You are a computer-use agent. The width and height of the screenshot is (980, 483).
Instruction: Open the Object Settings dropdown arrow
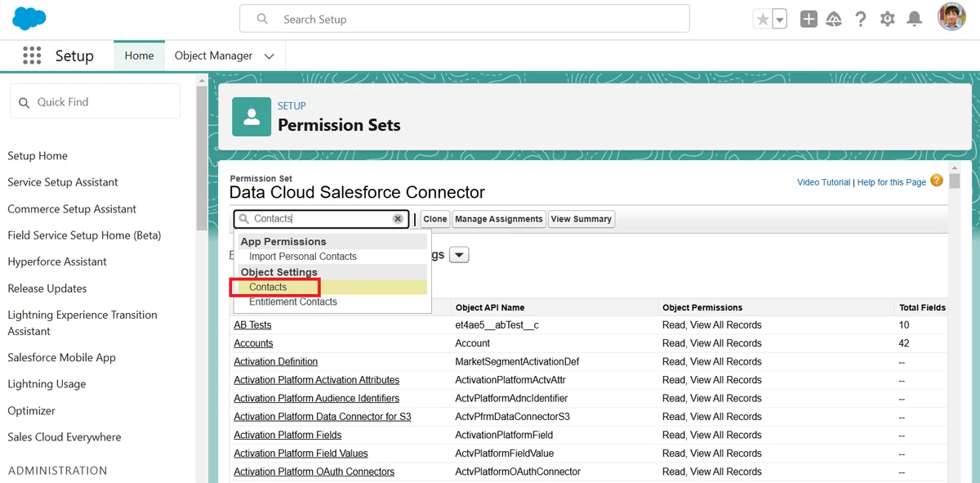pyautogui.click(x=460, y=255)
